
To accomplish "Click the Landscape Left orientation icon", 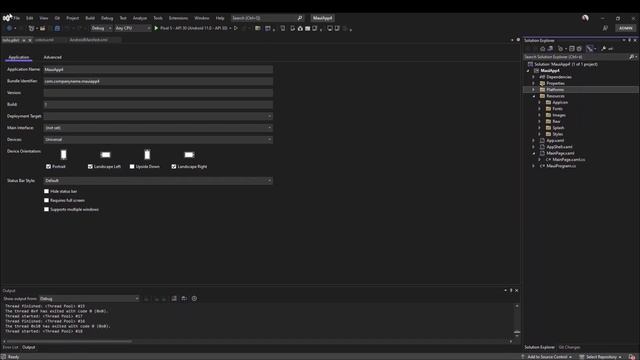I will pyautogui.click(x=105, y=155).
